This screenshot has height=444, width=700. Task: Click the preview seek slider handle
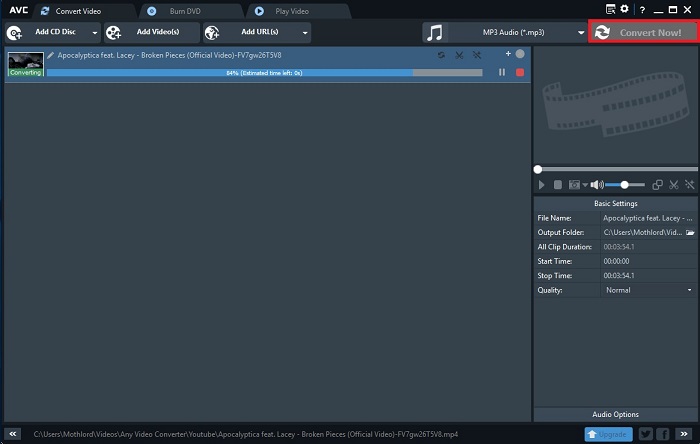(x=538, y=170)
